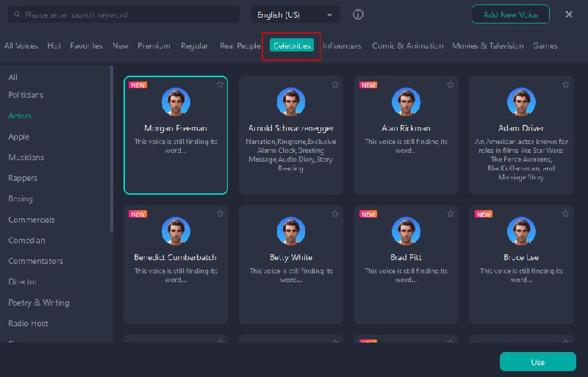
Task: Click the NEW badge on Alan Rickman
Action: pos(368,85)
